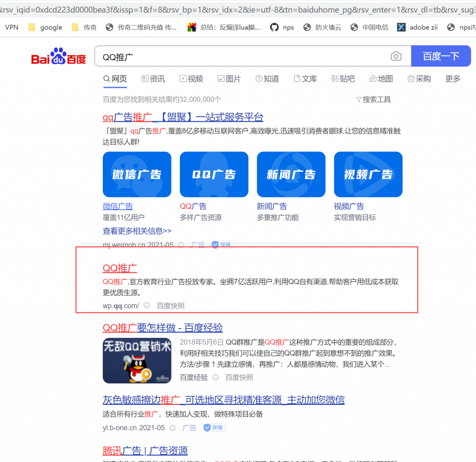Image resolution: width=476 pixels, height=462 pixels.
Task: Switch to the 图片 tab
Action: click(229, 79)
